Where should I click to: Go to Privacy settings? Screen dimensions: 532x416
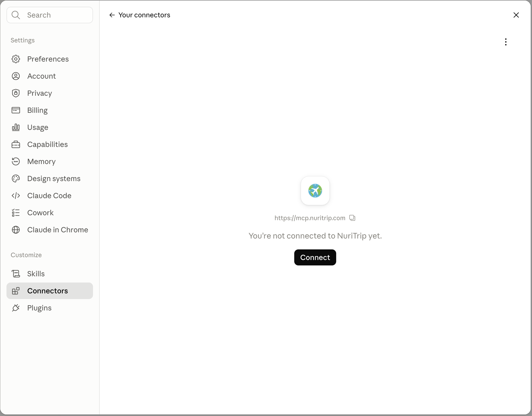pyautogui.click(x=50, y=93)
